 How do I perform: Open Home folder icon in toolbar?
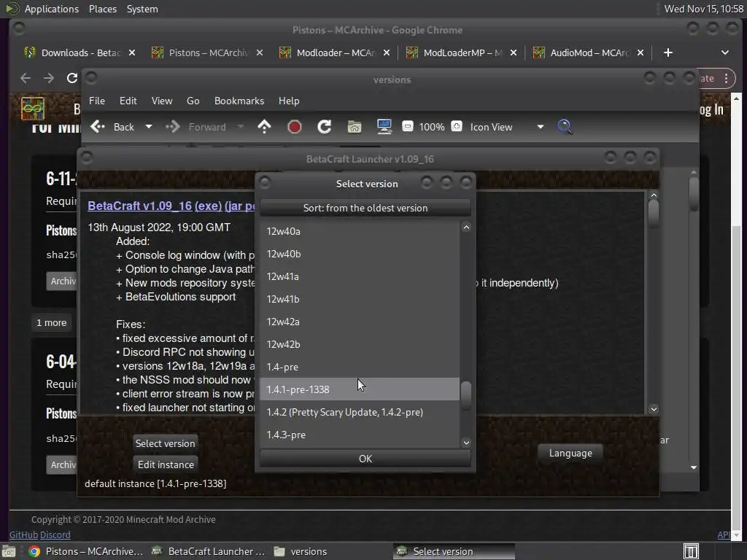tap(354, 127)
